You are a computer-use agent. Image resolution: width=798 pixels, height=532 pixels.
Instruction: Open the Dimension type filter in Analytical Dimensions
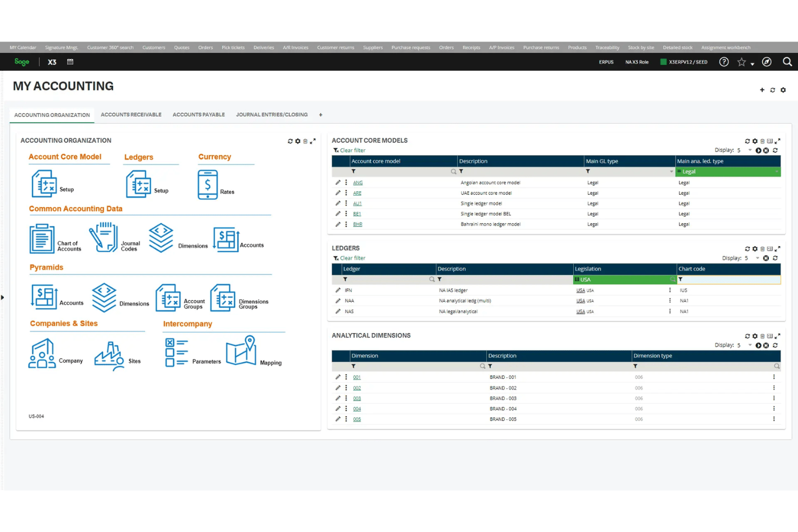coord(706,367)
